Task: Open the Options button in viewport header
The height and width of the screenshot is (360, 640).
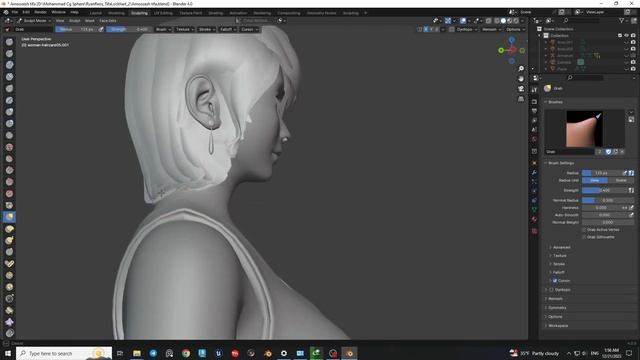Action: pyautogui.click(x=515, y=29)
